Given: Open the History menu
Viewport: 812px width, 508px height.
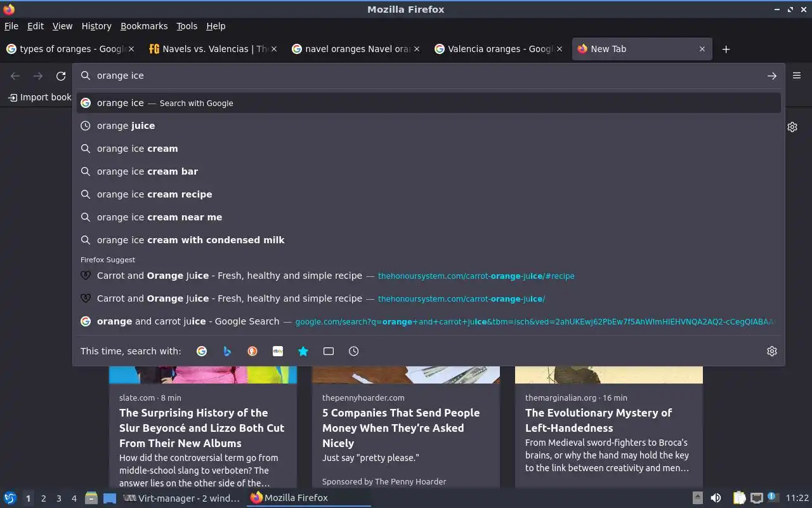Looking at the screenshot, I should pos(96,26).
